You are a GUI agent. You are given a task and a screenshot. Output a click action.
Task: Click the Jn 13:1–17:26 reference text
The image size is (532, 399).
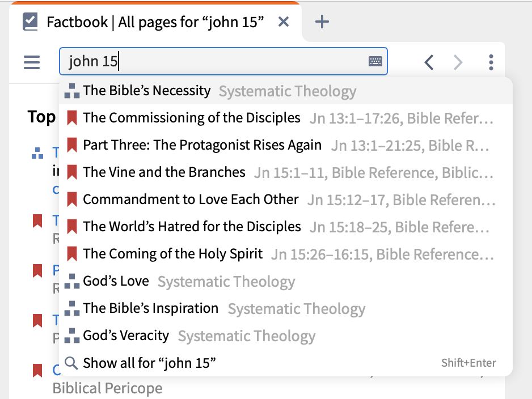355,118
